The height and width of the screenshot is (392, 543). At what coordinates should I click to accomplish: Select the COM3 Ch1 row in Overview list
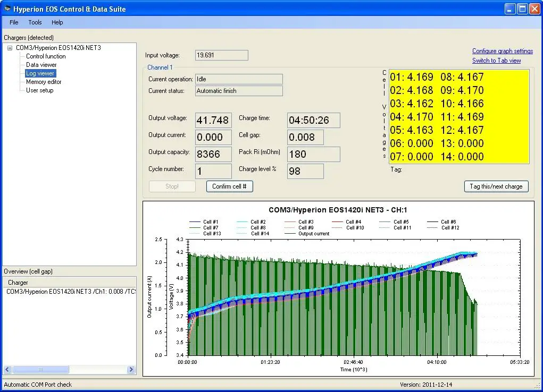coord(71,292)
